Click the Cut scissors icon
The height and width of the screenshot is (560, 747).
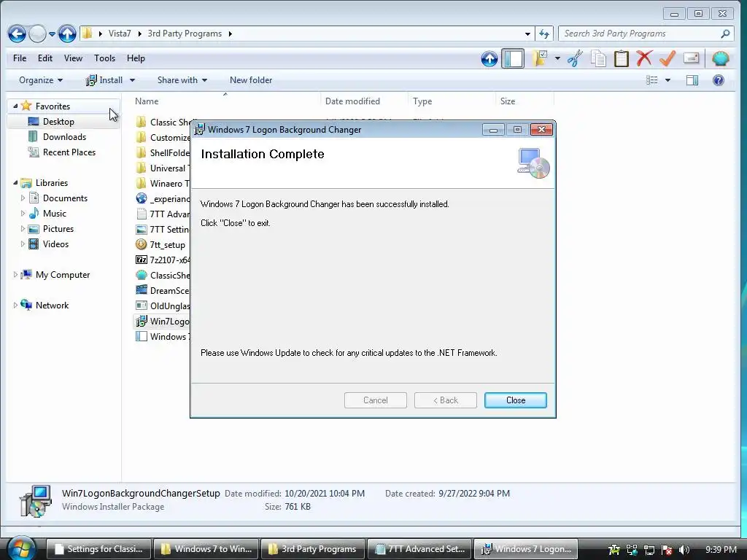pyautogui.click(x=575, y=58)
